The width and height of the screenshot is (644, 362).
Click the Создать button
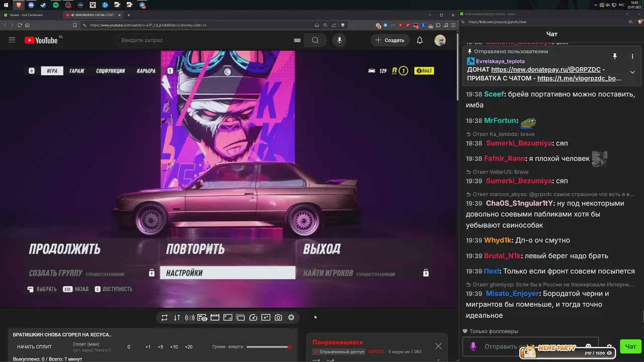tap(390, 40)
